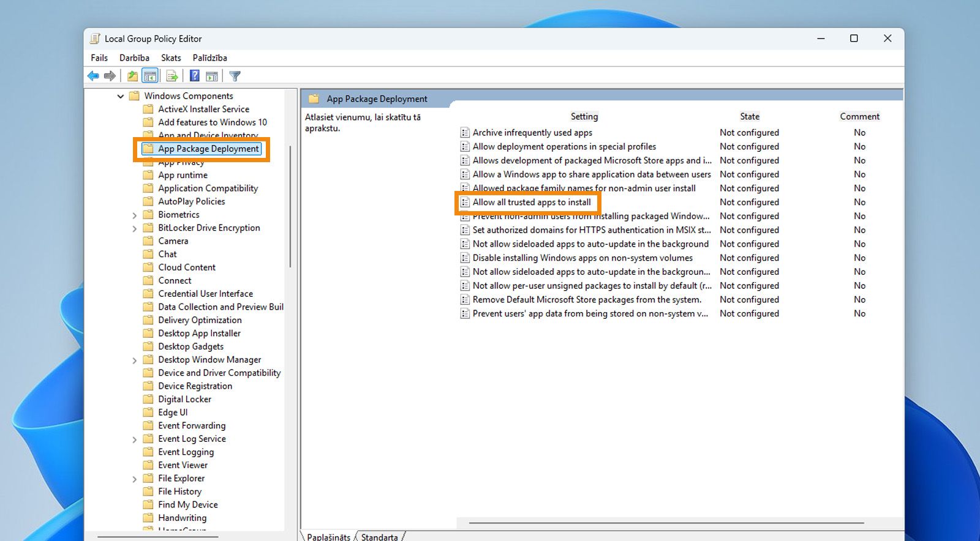Toggle the Show/Hide Action Pane toolbar icon
The width and height of the screenshot is (980, 541).
click(x=212, y=76)
